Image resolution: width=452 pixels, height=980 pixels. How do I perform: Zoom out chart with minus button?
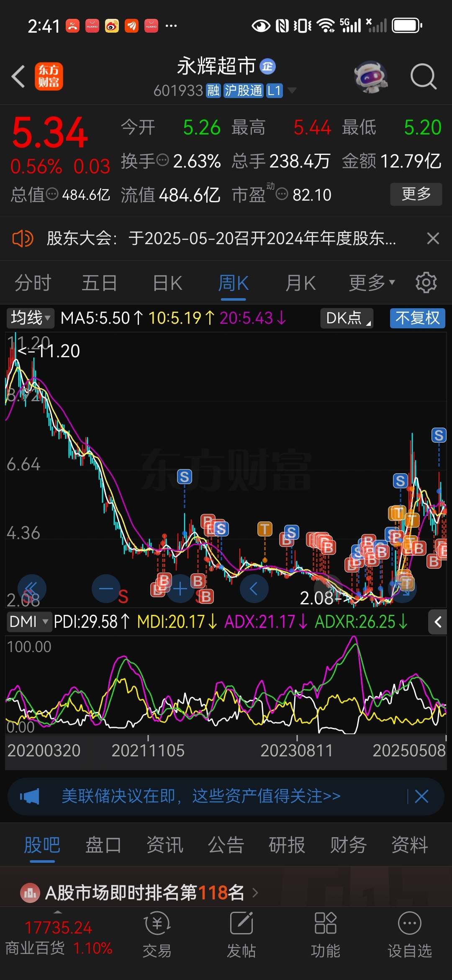click(x=106, y=588)
